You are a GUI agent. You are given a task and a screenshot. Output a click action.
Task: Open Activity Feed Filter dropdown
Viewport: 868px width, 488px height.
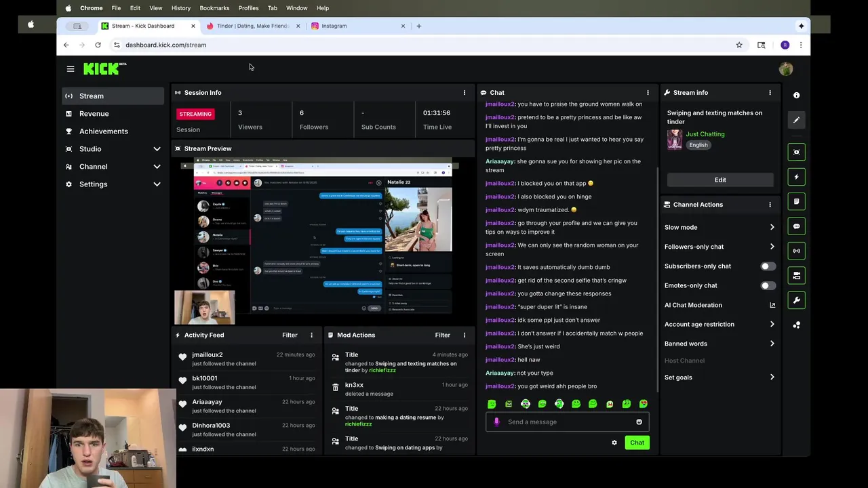(290, 335)
